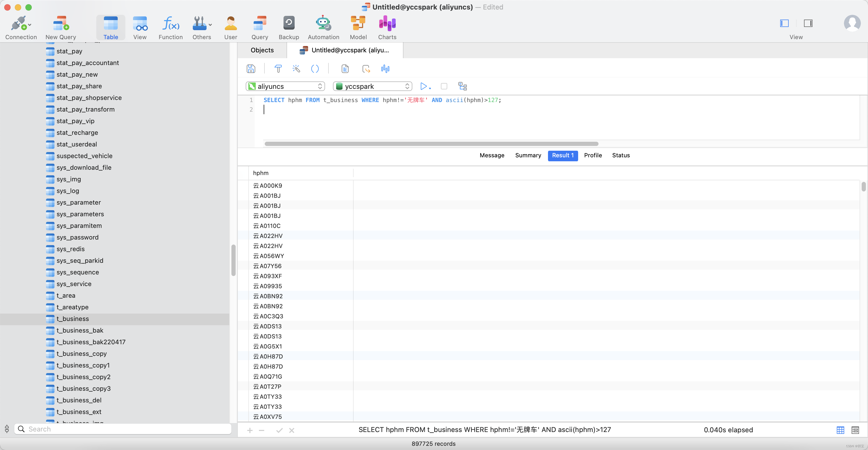Open the Function toolbar button
Screen dimensions: 868x450
171,27
